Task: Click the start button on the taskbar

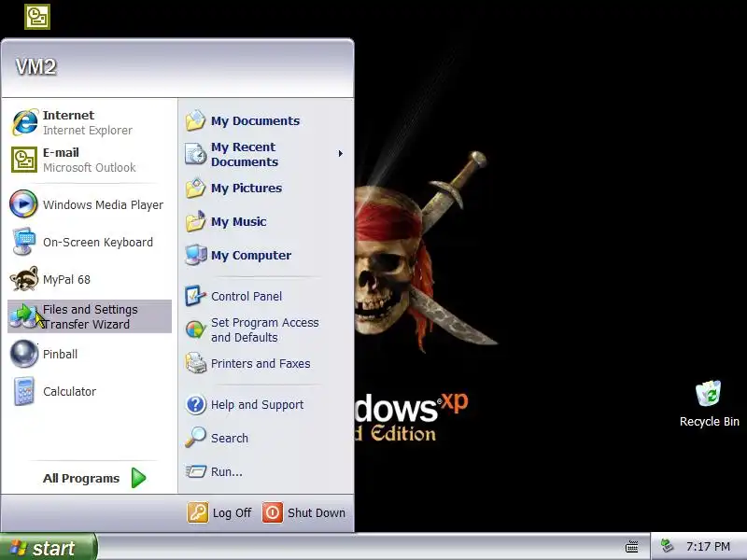Action: (x=49, y=547)
